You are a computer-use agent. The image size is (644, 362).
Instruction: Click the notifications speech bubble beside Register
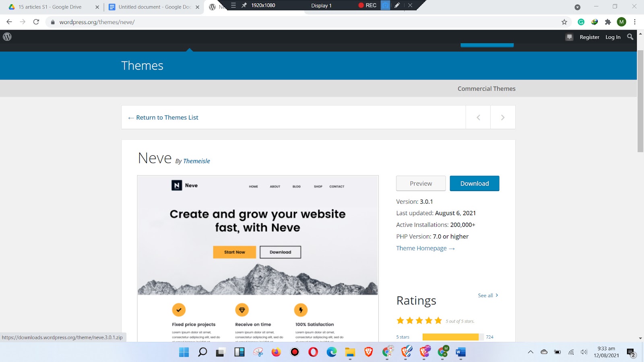[x=569, y=37]
